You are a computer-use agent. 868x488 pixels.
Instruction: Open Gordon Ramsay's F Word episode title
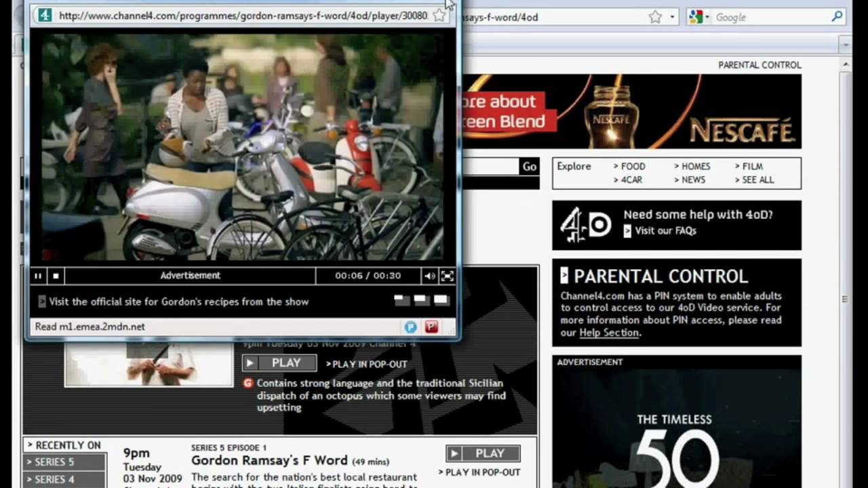click(269, 460)
